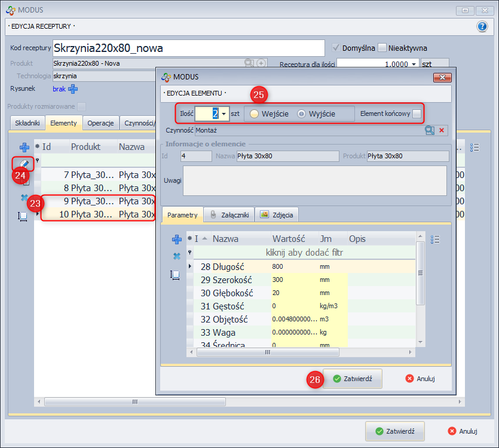Open Czynność search magnifier icon
Viewport: 499px width, 448px height.
click(x=430, y=130)
